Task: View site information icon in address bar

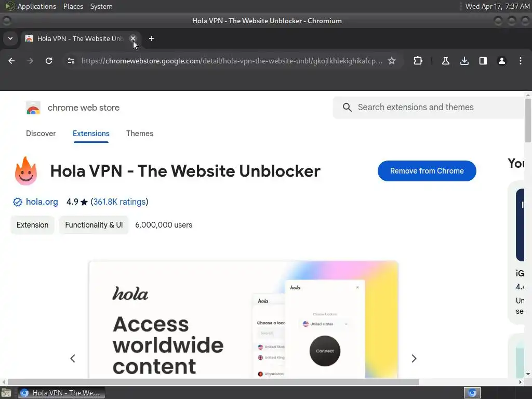Action: click(x=71, y=61)
